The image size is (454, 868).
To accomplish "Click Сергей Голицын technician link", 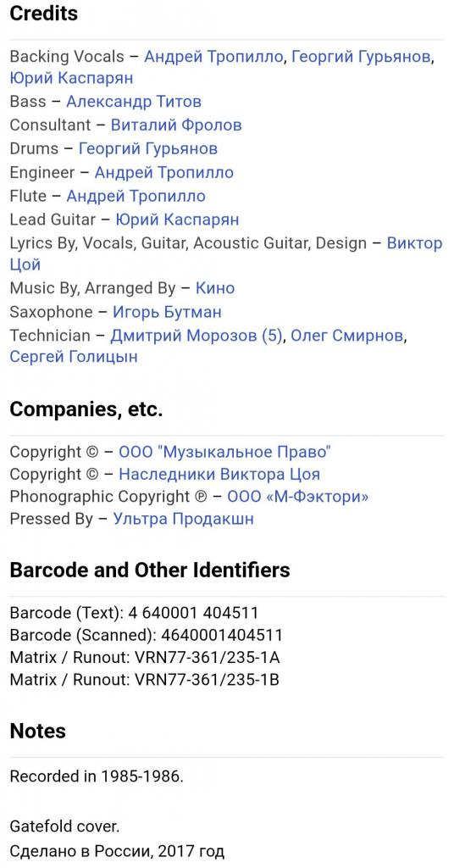I will click(74, 357).
